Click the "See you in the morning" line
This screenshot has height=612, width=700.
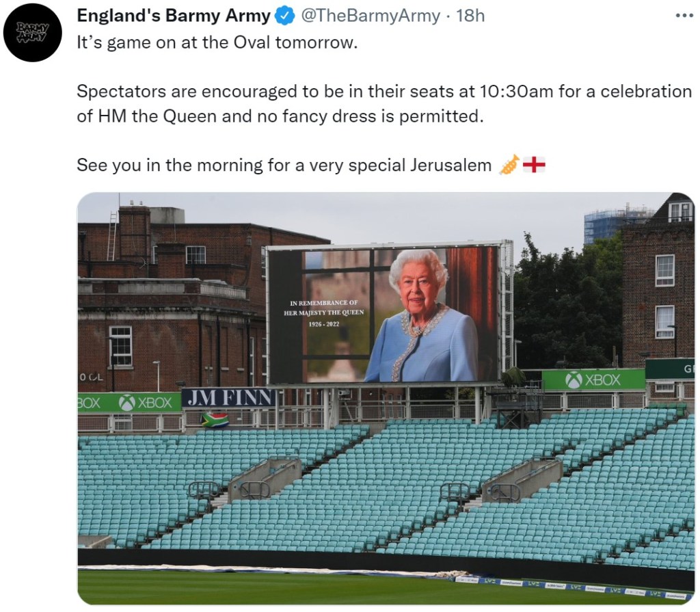[x=284, y=165]
